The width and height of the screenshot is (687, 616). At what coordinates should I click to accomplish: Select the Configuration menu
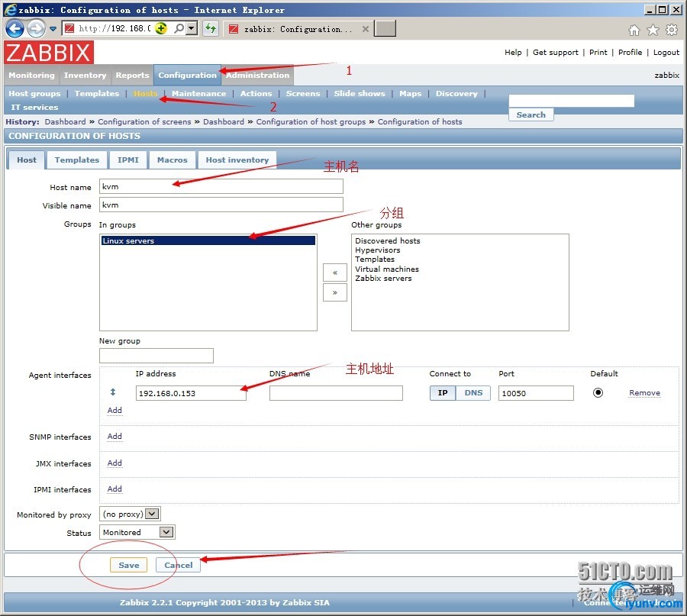[x=188, y=76]
